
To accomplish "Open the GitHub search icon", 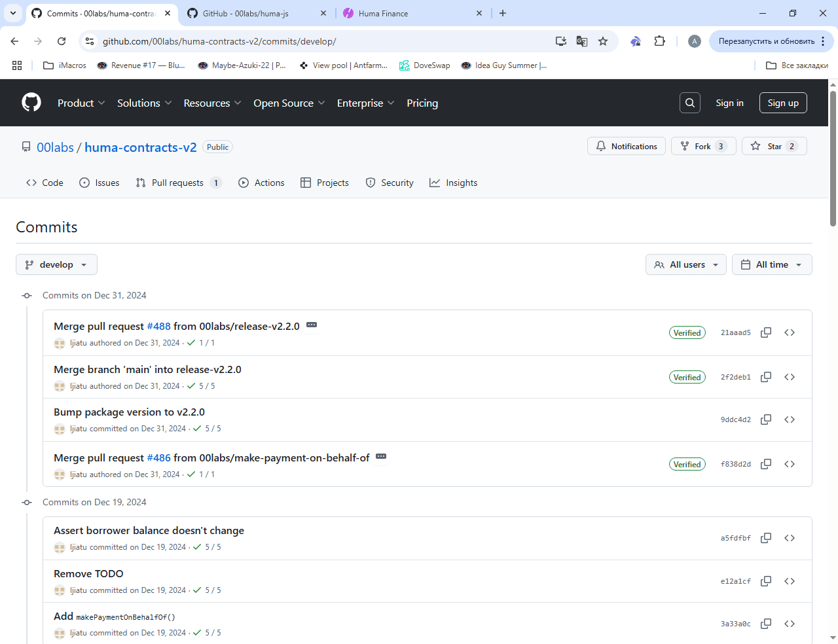I will click(x=690, y=103).
